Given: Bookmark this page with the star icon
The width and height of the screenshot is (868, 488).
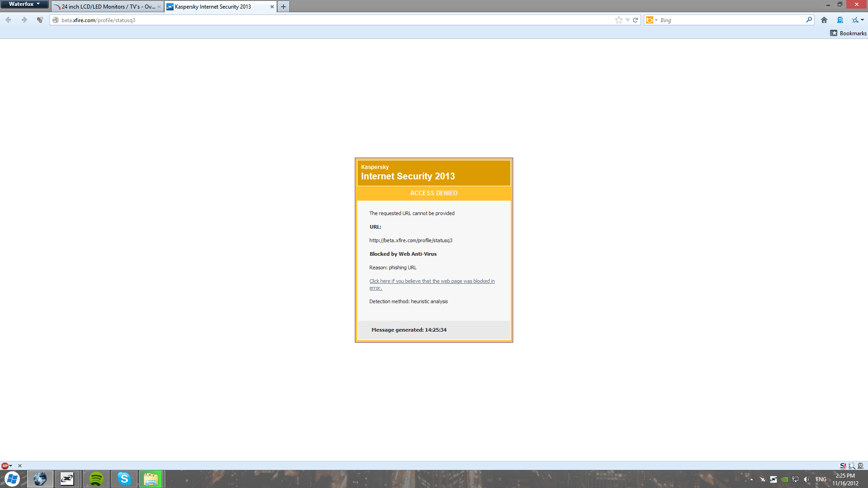Looking at the screenshot, I should (x=619, y=20).
